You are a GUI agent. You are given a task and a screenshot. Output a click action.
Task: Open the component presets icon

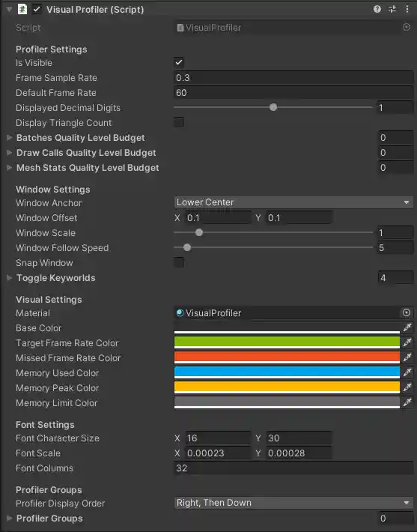[x=392, y=9]
